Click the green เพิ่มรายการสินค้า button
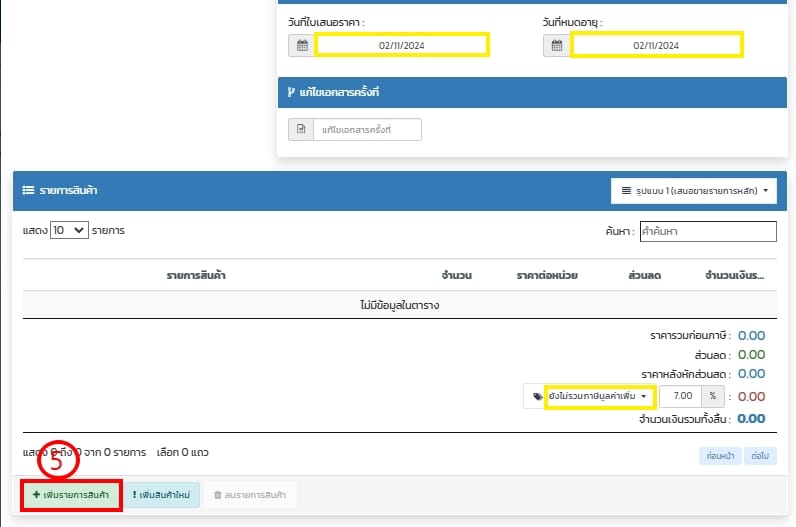This screenshot has width=796, height=527. 72,495
